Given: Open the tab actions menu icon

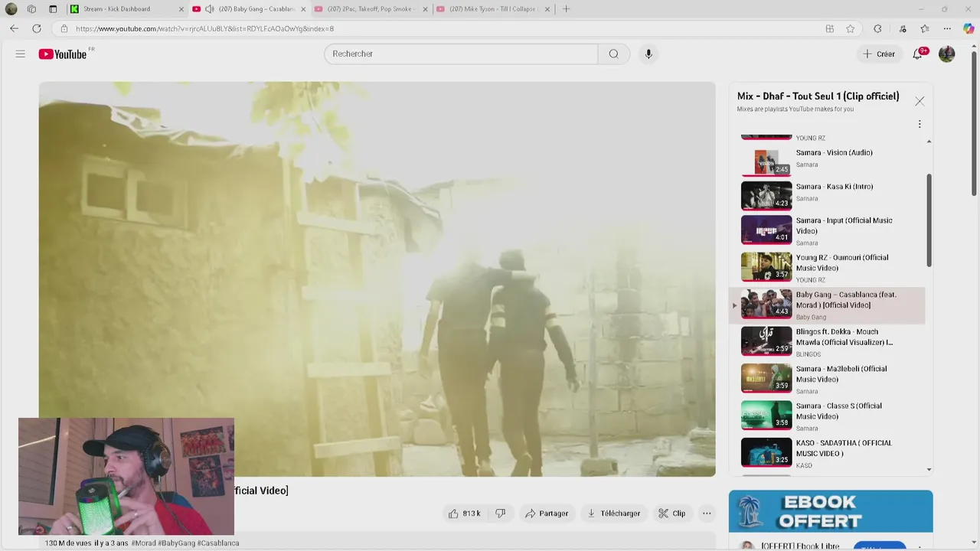Looking at the screenshot, I should (53, 9).
